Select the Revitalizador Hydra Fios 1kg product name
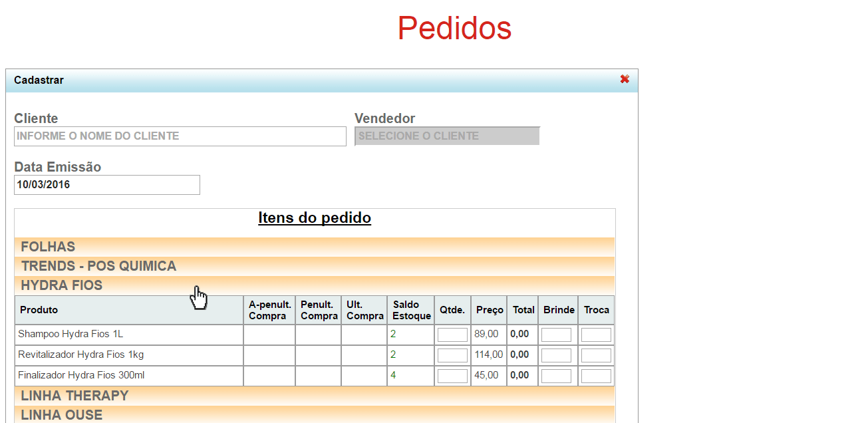 pyautogui.click(x=81, y=354)
